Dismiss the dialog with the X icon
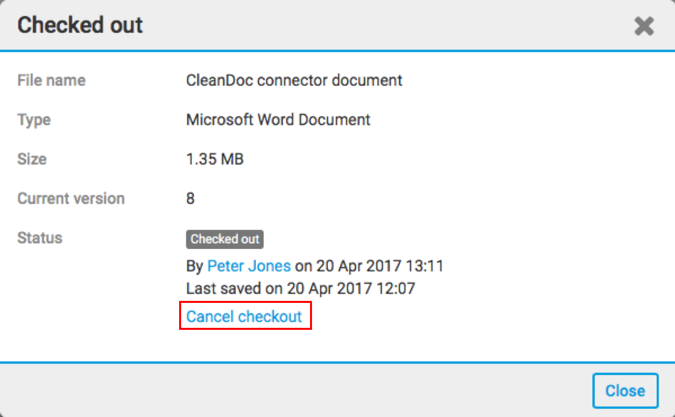The height and width of the screenshot is (417, 675). [644, 26]
